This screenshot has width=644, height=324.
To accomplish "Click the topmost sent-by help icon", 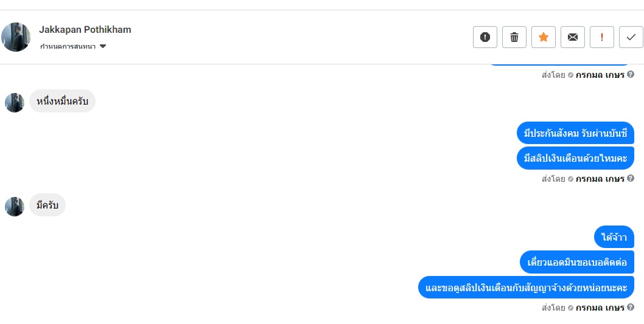I will (631, 75).
